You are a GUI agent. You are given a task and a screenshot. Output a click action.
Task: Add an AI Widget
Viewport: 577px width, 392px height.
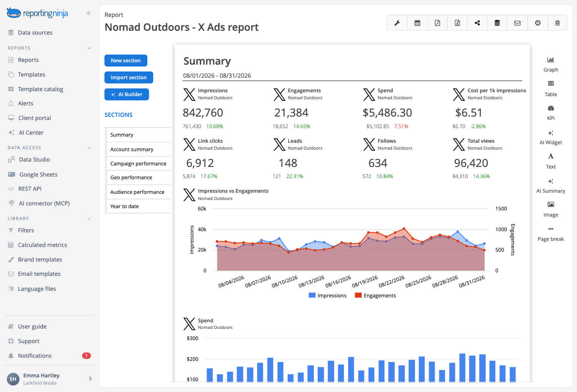(x=551, y=137)
